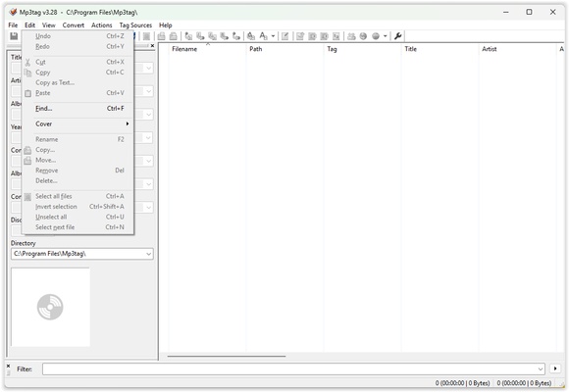Choose Rename F2 menu entry
569x392 pixels.
[x=78, y=139]
